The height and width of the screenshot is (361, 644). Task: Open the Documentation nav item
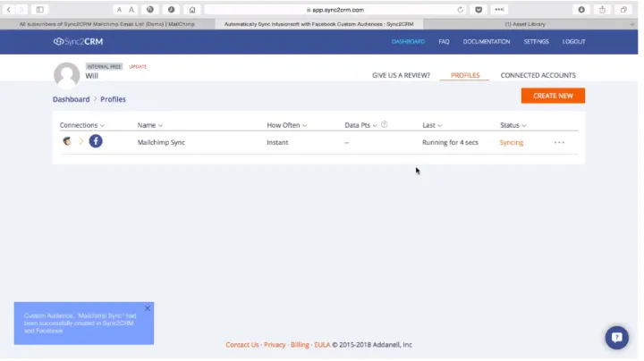click(487, 41)
